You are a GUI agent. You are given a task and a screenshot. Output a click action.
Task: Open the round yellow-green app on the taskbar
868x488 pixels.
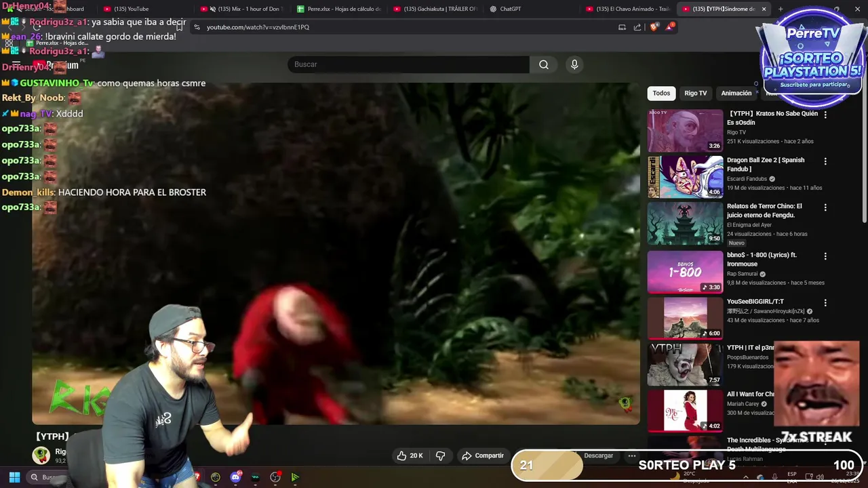(x=216, y=477)
